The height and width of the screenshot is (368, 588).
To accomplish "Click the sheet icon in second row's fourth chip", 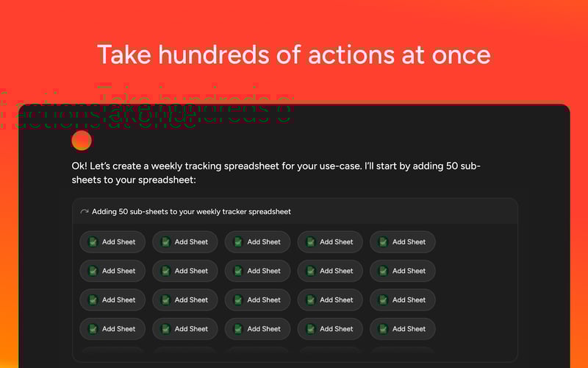I will click(x=311, y=271).
